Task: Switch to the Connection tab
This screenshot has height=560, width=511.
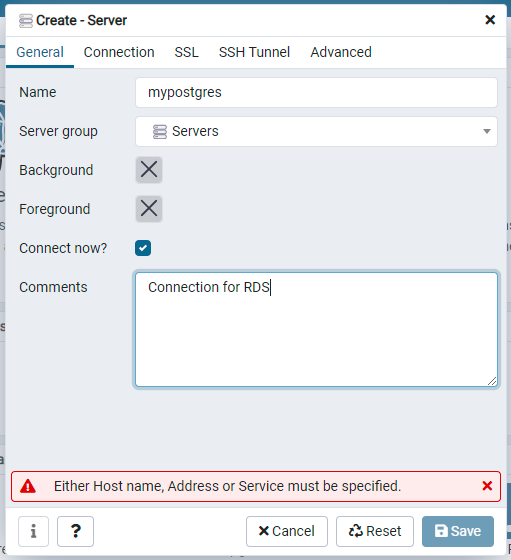Action: 119,52
